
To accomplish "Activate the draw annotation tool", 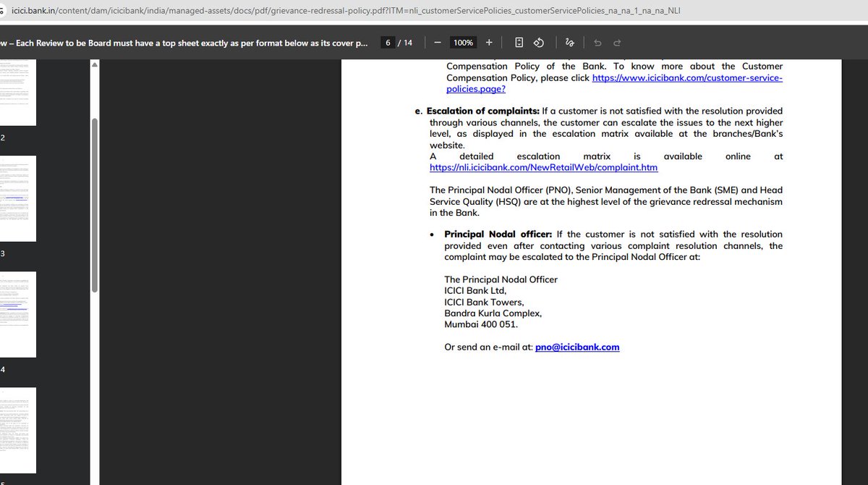I will click(x=570, y=43).
